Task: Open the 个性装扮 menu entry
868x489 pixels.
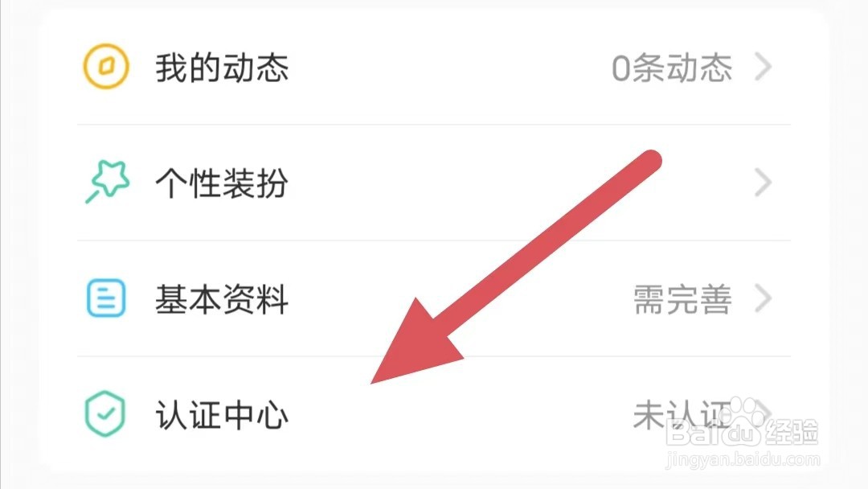Action: click(x=433, y=183)
